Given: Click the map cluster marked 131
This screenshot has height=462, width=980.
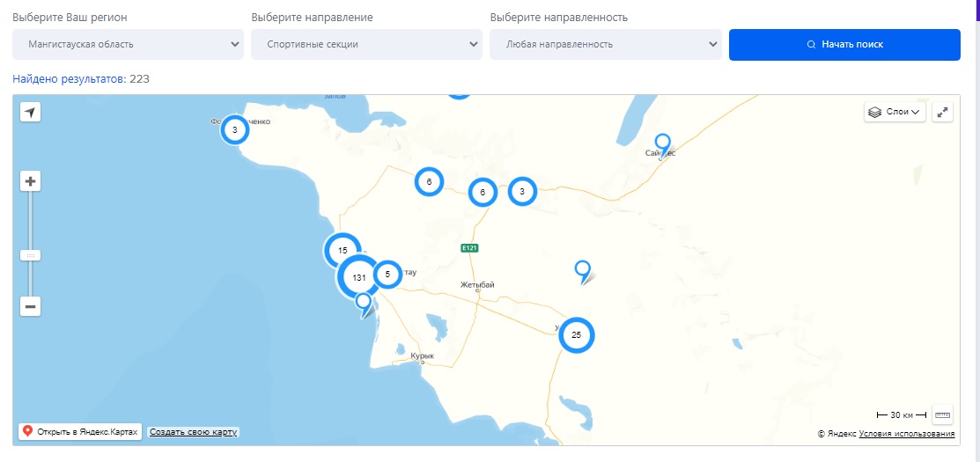Looking at the screenshot, I should pos(359,277).
